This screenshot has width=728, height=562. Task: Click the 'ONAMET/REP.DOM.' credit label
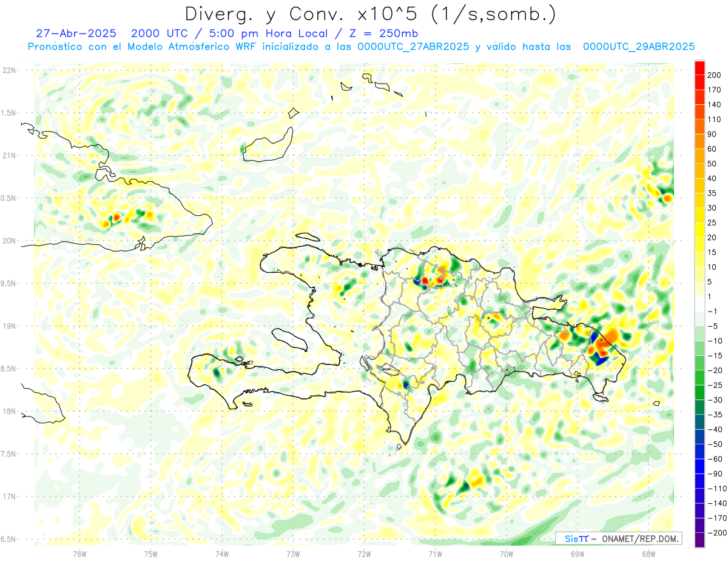click(x=640, y=538)
